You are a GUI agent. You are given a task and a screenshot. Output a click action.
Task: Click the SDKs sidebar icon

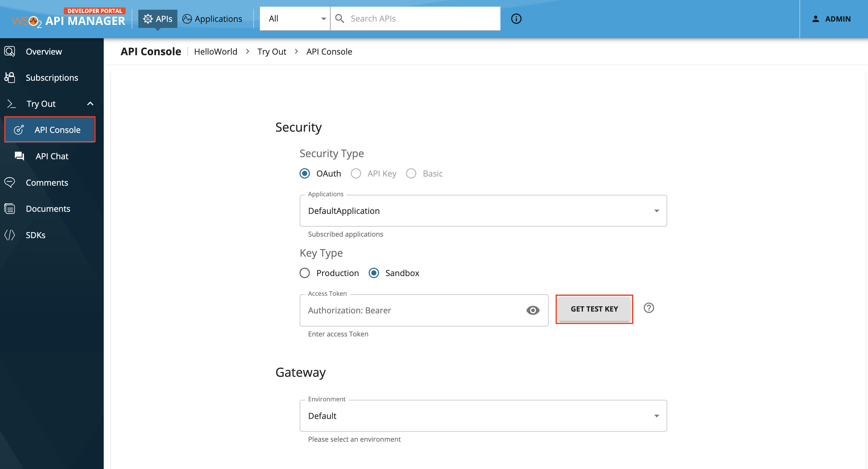[9, 235]
